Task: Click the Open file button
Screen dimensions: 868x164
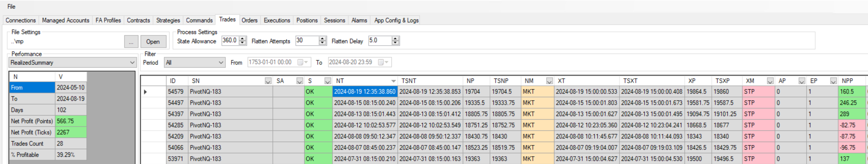Action: pyautogui.click(x=153, y=42)
